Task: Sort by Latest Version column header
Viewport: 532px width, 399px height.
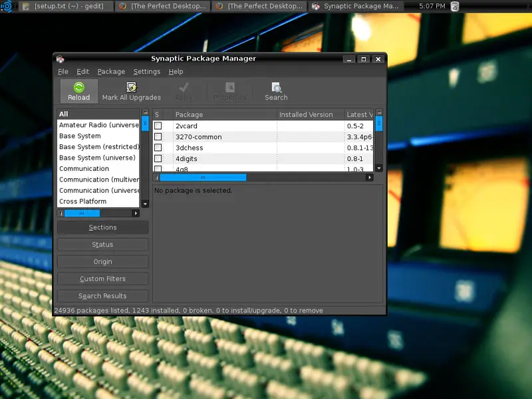Action: click(359, 114)
